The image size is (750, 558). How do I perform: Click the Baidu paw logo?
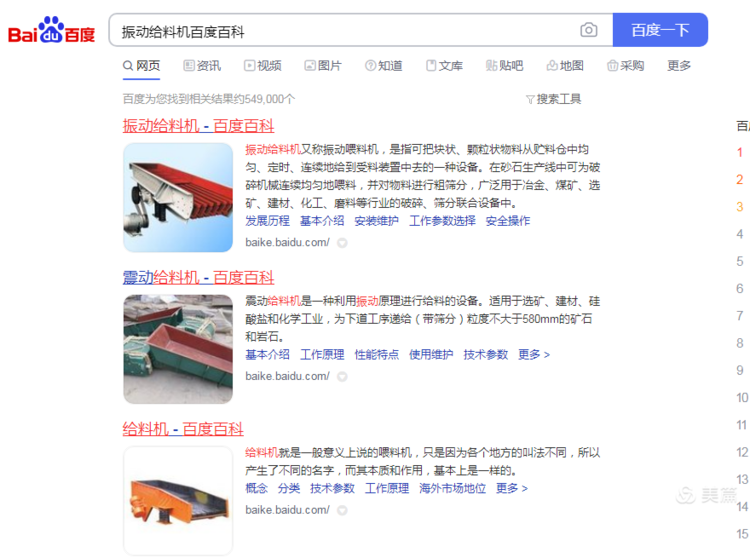click(x=51, y=30)
